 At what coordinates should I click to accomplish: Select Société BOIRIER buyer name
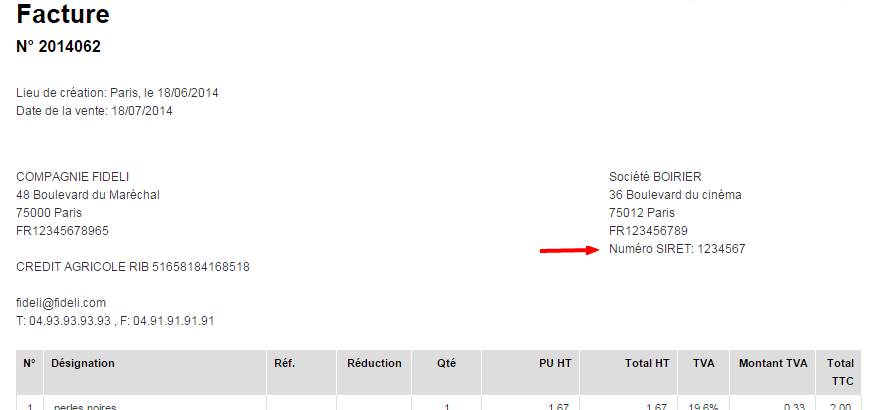655,177
